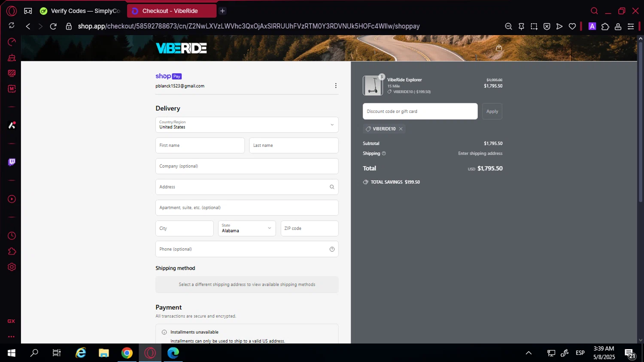Open GX Control speedometer in sidebar
This screenshot has height=362, width=644.
click(x=12, y=42)
